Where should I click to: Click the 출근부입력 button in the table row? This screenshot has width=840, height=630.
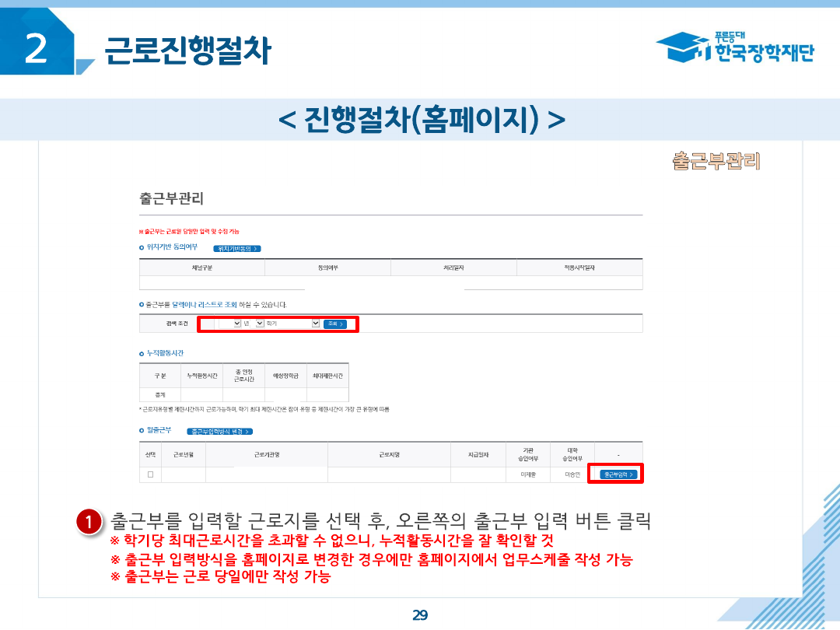(x=619, y=474)
